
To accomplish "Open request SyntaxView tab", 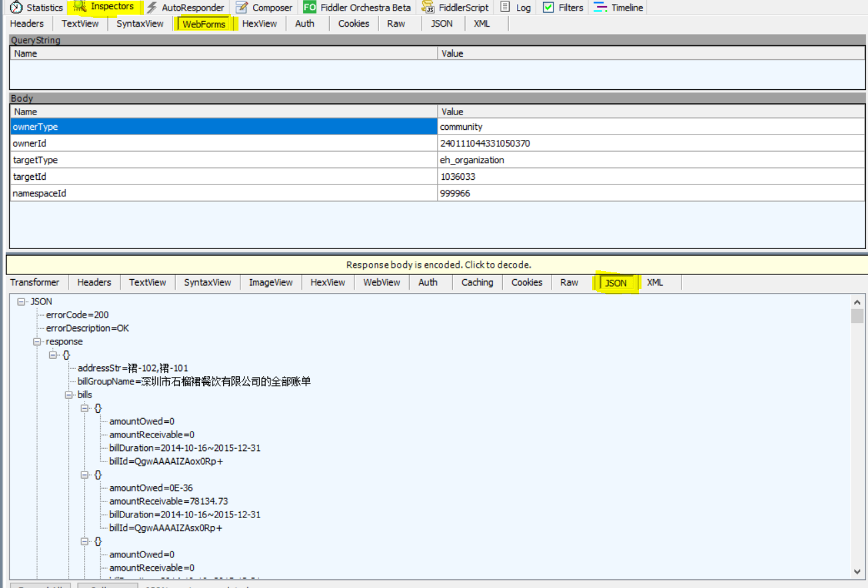I will pos(140,23).
